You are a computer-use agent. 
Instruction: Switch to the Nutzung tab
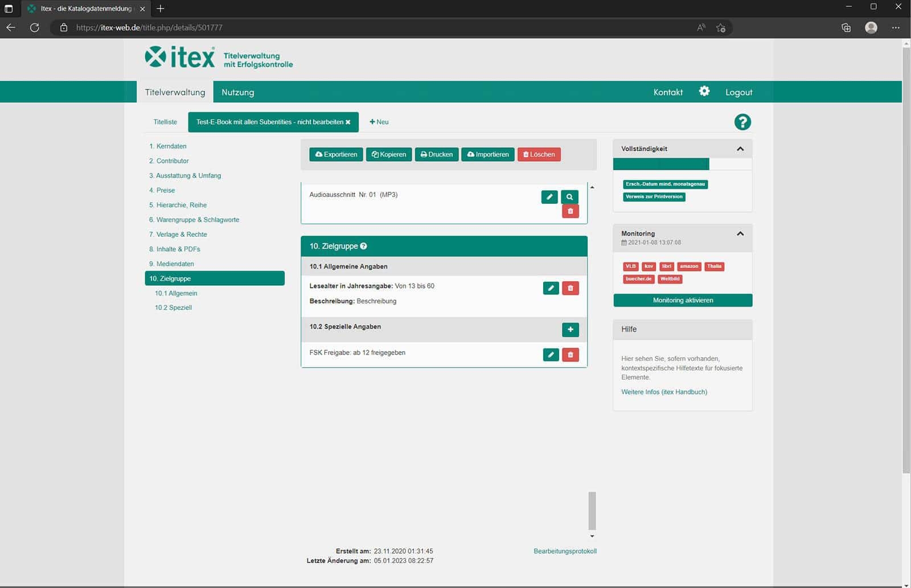tap(238, 92)
